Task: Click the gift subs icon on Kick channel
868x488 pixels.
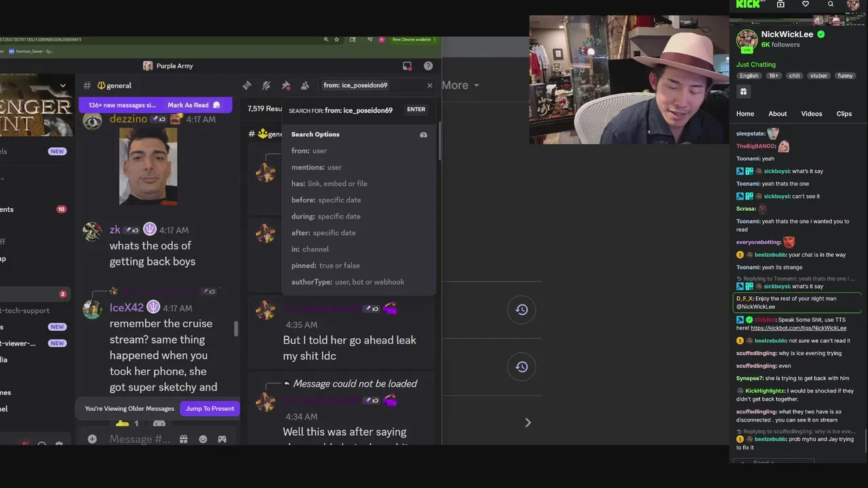Action: [x=744, y=91]
